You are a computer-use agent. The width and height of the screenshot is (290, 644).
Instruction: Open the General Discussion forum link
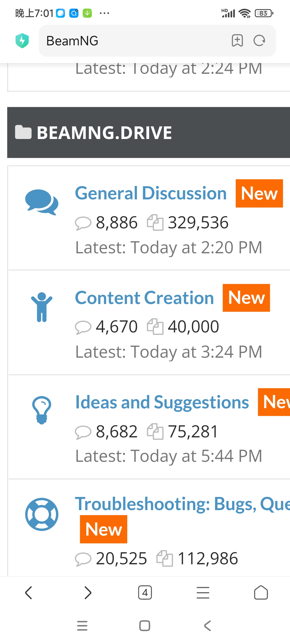(151, 193)
